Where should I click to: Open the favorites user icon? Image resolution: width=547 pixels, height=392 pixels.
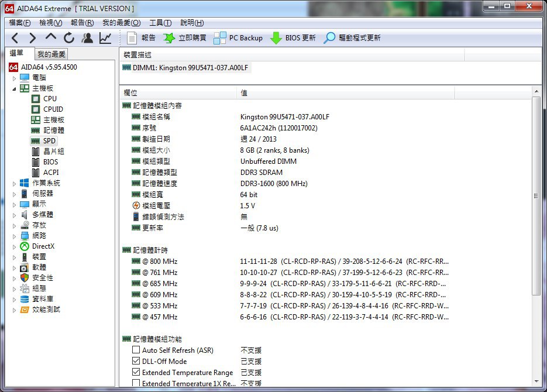[x=87, y=38]
